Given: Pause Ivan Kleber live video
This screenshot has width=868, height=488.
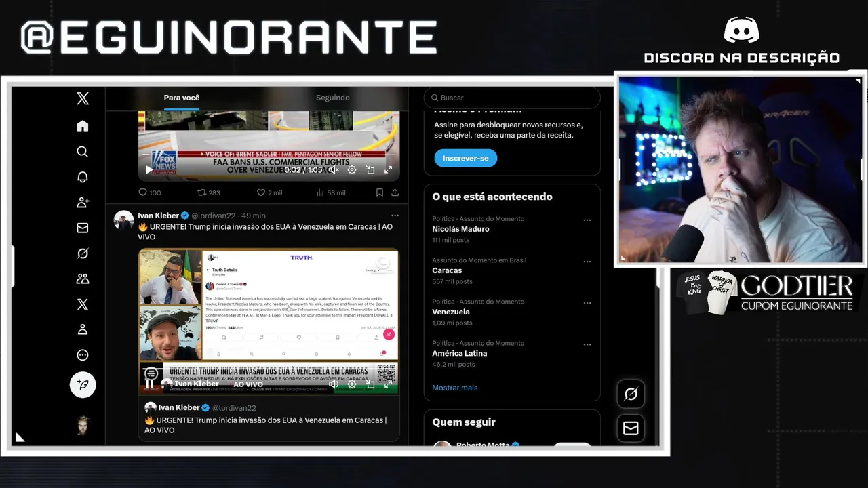Looking at the screenshot, I should [149, 384].
